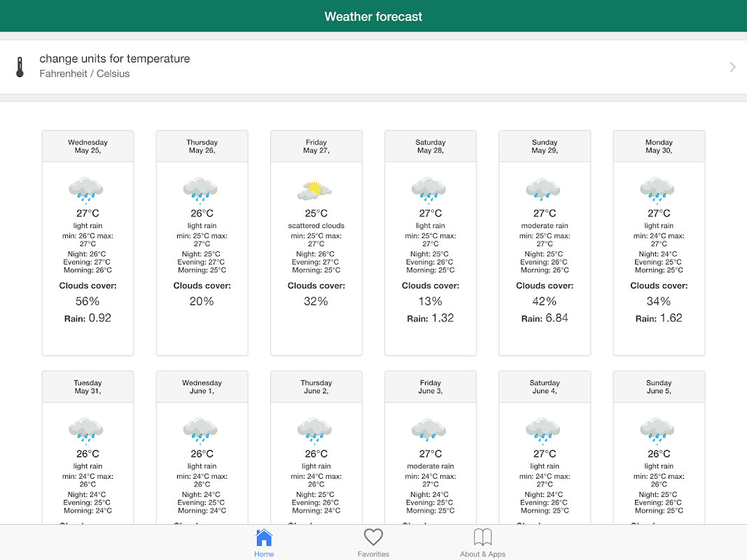
Task: Click the About & Apps book icon
Action: 482,537
